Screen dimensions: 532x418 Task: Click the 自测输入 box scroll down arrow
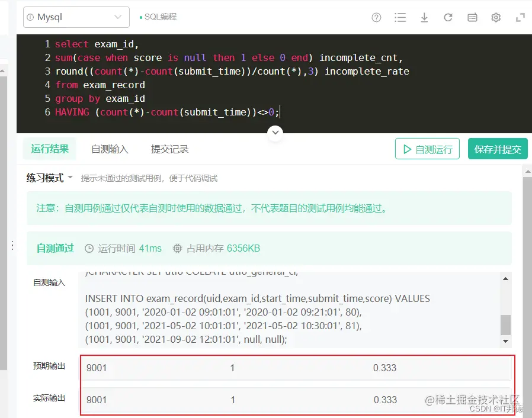click(x=505, y=341)
